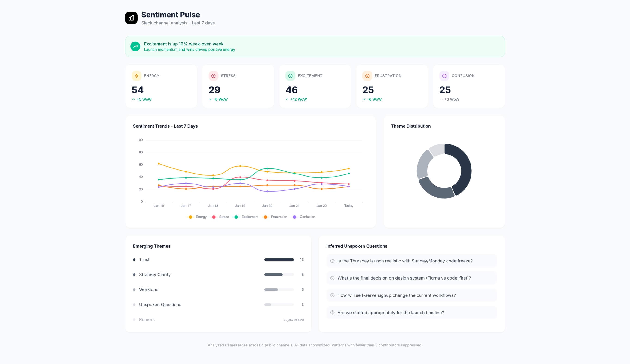Click the green trending-up arrow icon
Image resolution: width=630 pixels, height=364 pixels.
tap(135, 46)
